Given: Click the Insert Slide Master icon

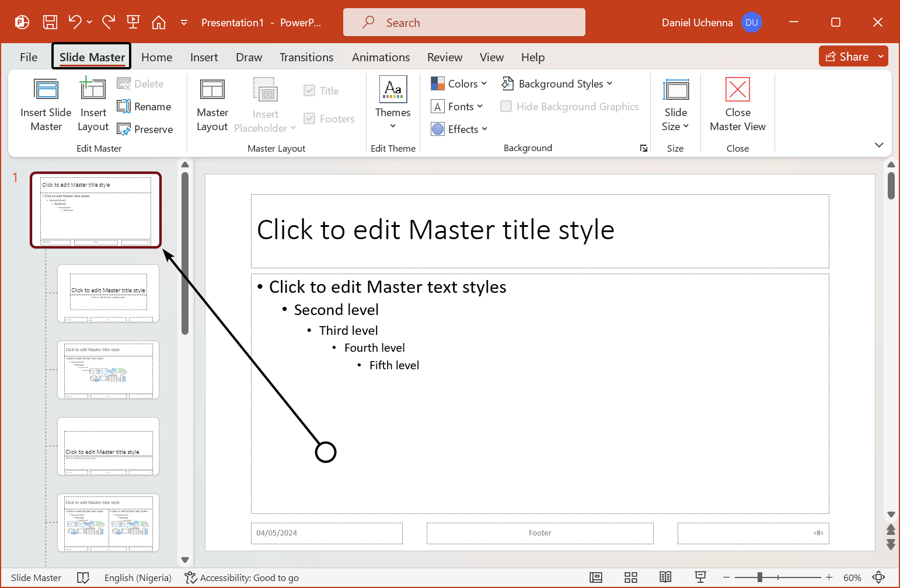Looking at the screenshot, I should 46,90.
